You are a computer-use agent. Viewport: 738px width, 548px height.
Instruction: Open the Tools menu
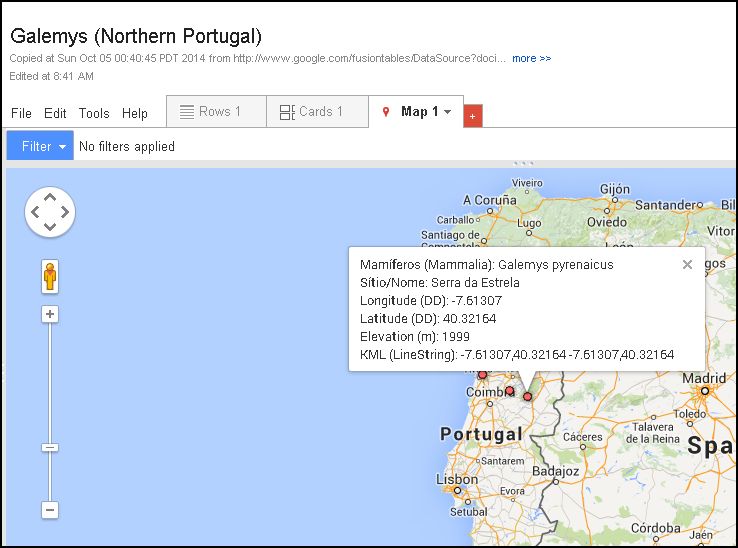pyautogui.click(x=94, y=113)
